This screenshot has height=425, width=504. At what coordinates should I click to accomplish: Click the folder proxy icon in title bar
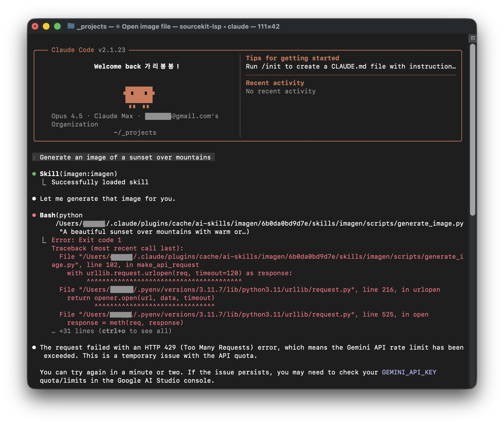coord(71,26)
